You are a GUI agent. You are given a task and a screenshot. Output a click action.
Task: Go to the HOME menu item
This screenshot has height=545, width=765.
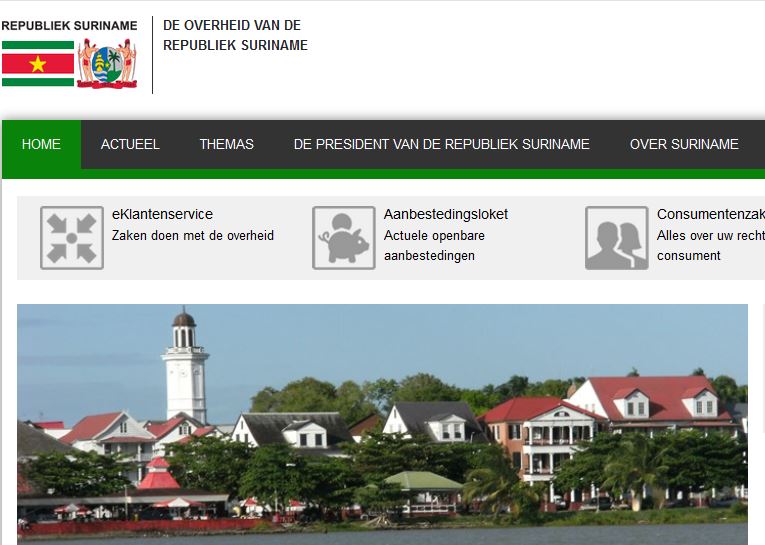41,144
